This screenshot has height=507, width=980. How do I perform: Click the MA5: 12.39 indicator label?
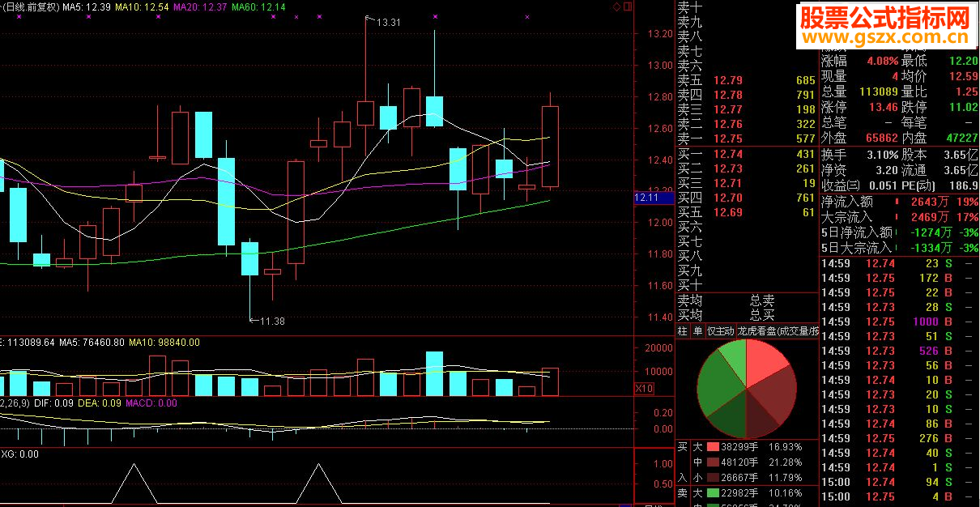[x=87, y=6]
